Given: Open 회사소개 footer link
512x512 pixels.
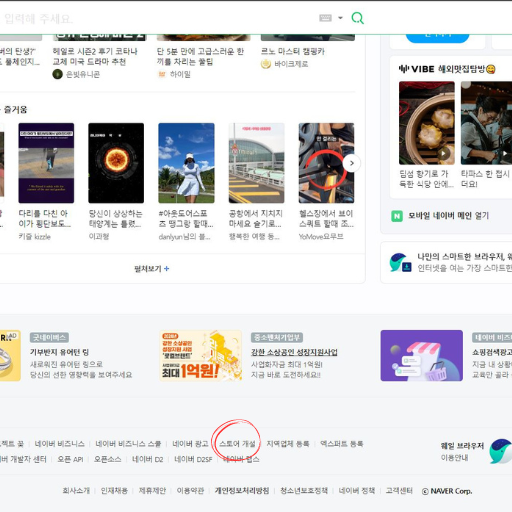Looking at the screenshot, I should 76,491.
